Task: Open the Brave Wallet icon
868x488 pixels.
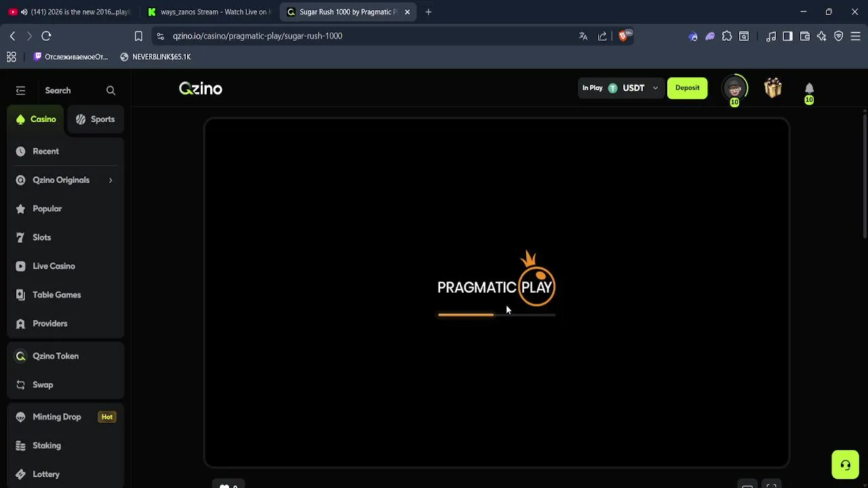Action: 805,36
